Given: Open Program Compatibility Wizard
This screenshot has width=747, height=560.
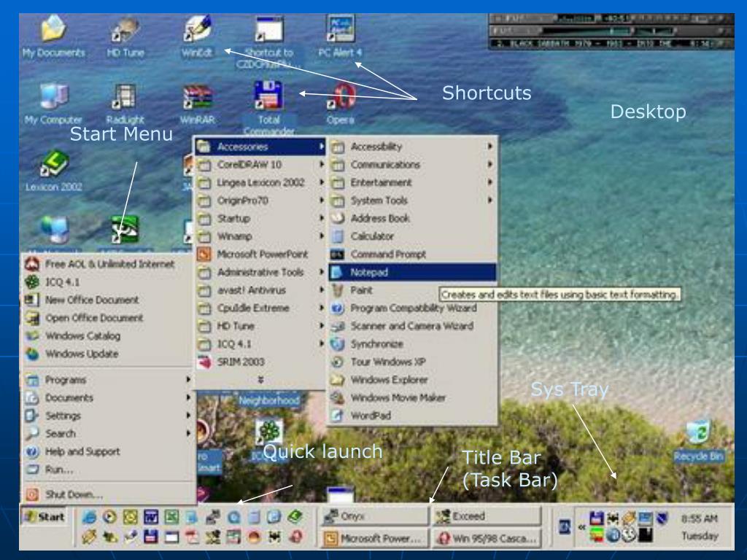Looking at the screenshot, I should point(412,308).
